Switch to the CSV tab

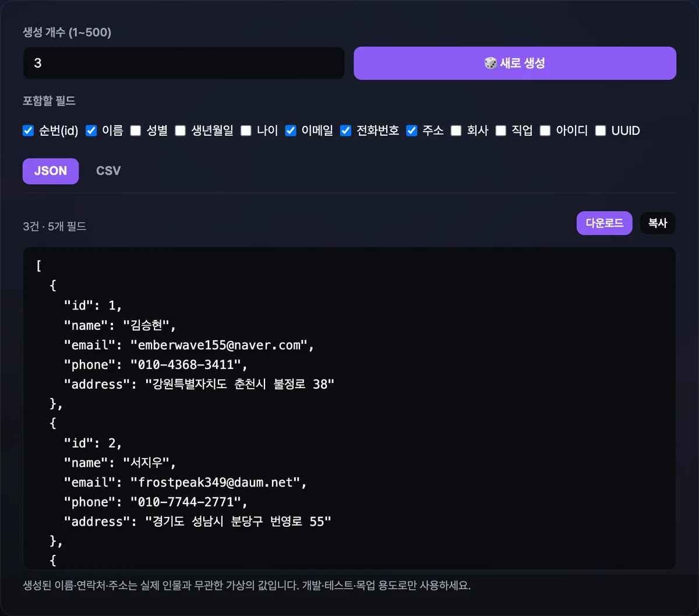pos(108,171)
